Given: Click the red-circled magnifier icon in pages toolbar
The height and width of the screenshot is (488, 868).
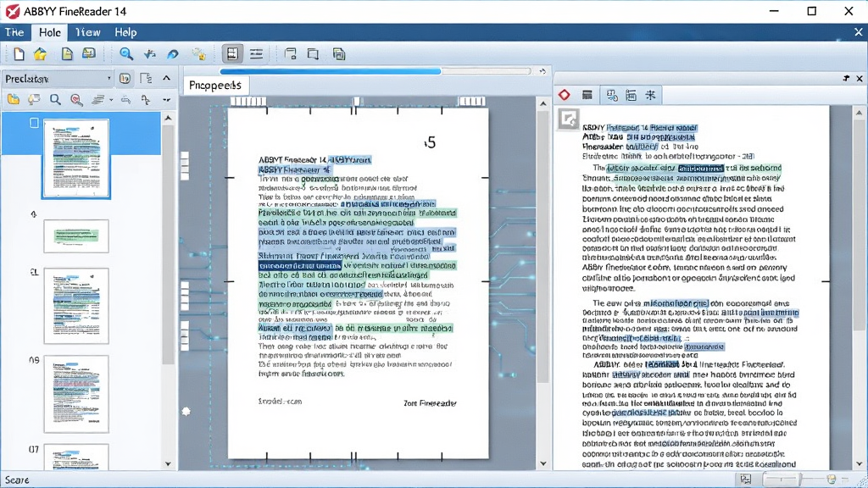Looking at the screenshot, I should [x=76, y=100].
